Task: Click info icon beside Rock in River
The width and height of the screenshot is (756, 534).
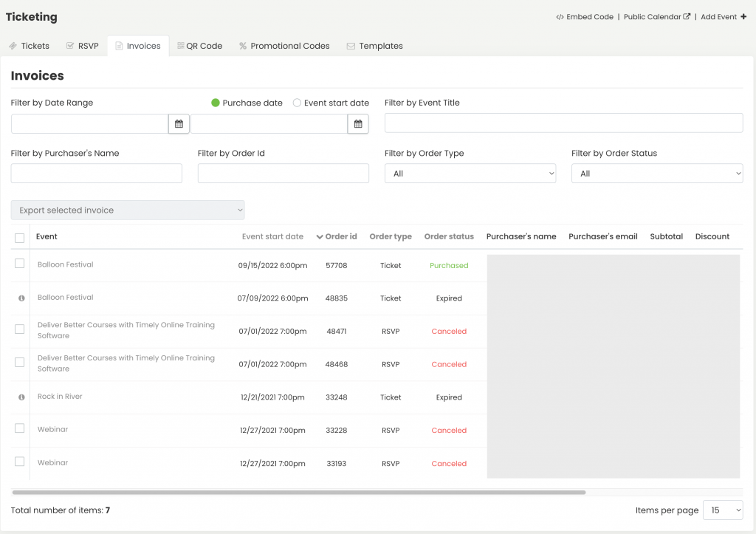Action: [21, 397]
